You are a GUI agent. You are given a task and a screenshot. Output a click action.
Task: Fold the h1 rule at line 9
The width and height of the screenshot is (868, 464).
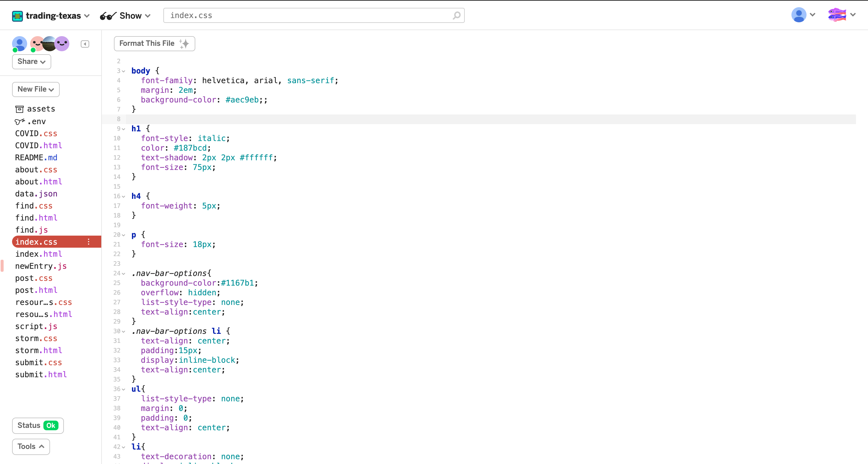pos(124,129)
